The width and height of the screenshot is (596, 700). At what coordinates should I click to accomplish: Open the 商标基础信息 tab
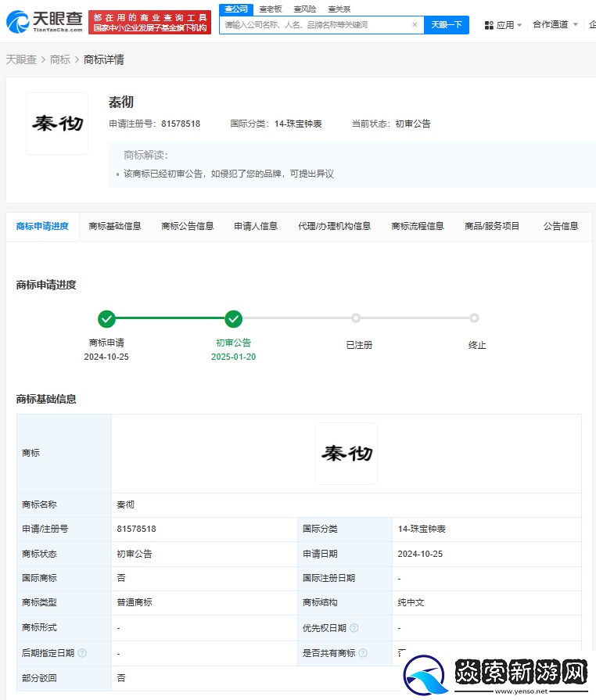click(x=115, y=226)
